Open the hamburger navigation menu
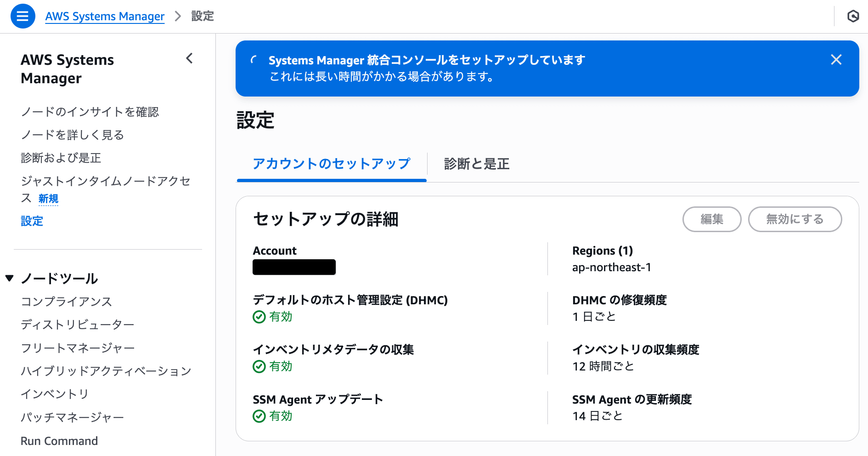The height and width of the screenshot is (456, 868). (x=23, y=16)
